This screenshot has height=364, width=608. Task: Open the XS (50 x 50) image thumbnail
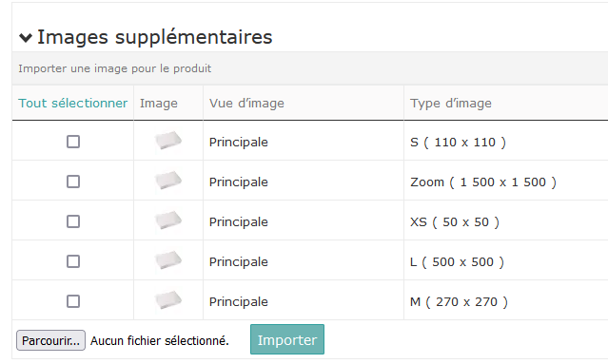167,220
